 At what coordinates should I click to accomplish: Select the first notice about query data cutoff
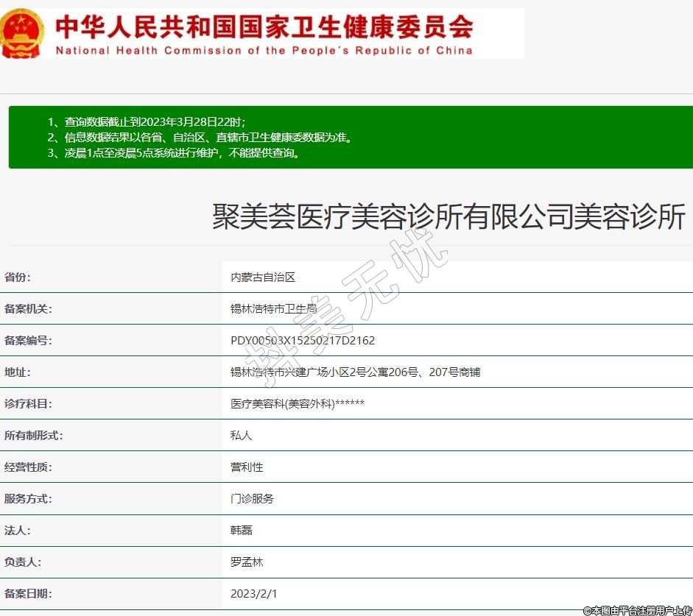(147, 122)
